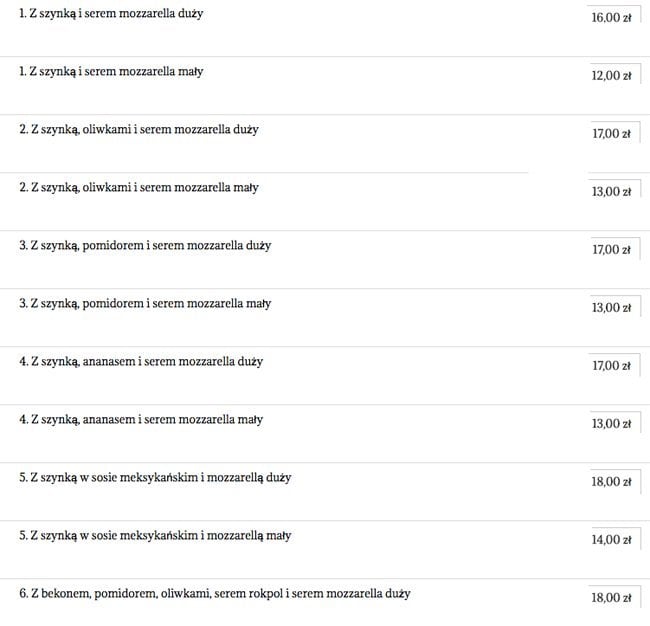Click 17,00 zł price for ananasem duży

[x=614, y=366]
